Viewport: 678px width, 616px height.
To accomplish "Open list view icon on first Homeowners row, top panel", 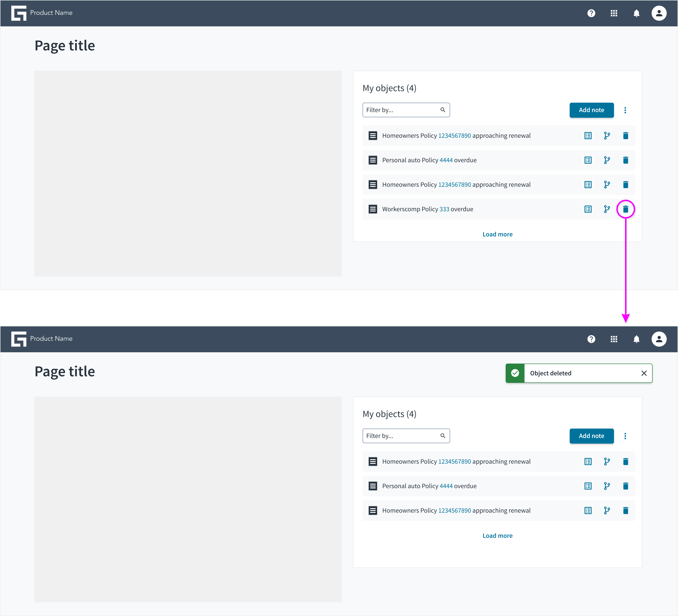I will [x=588, y=136].
